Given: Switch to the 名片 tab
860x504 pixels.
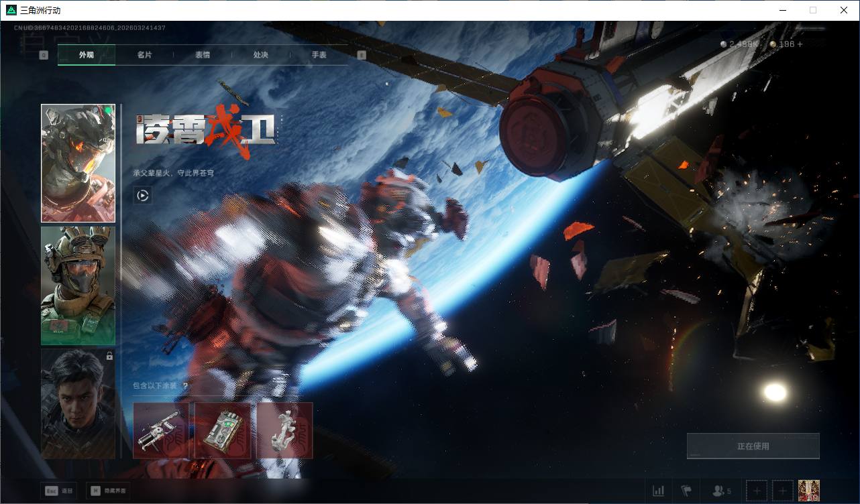Looking at the screenshot, I should 144,55.
